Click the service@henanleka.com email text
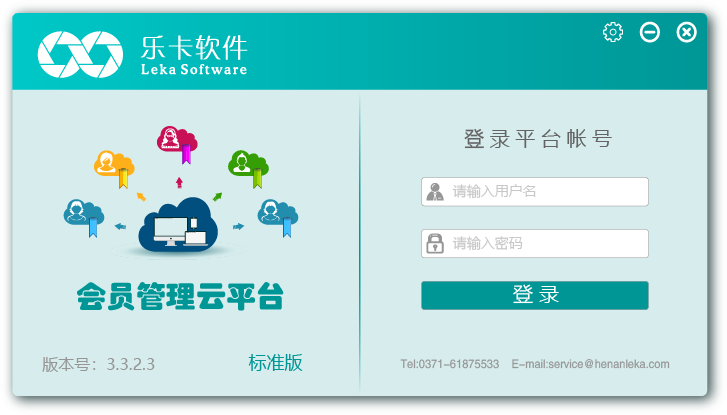The image size is (727, 415). click(608, 364)
